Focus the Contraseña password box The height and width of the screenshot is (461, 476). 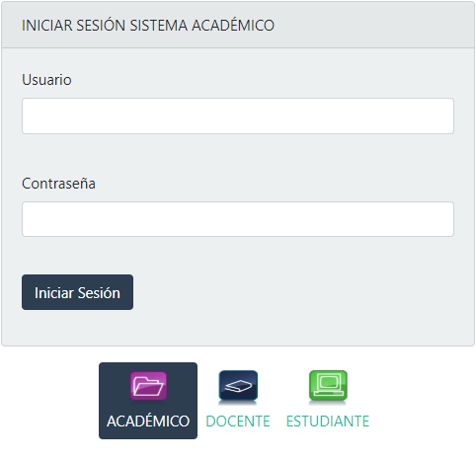pos(238,219)
